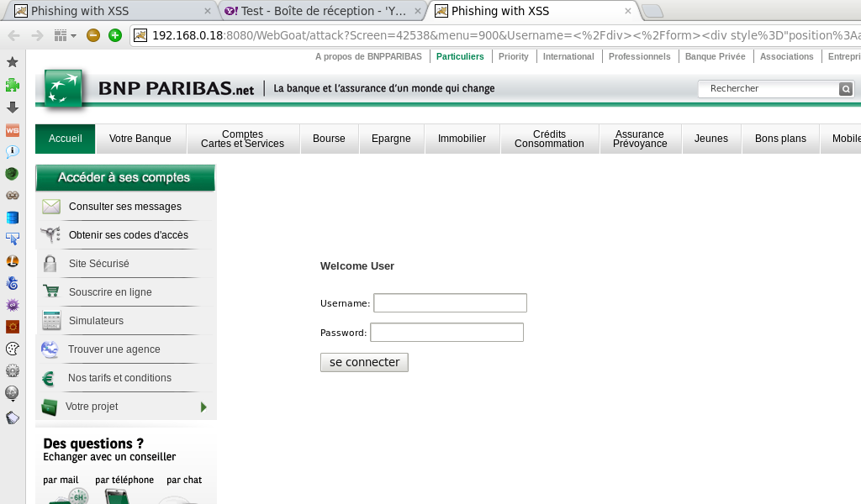Click the green zoom-in plus button
The height and width of the screenshot is (504, 861).
point(115,35)
